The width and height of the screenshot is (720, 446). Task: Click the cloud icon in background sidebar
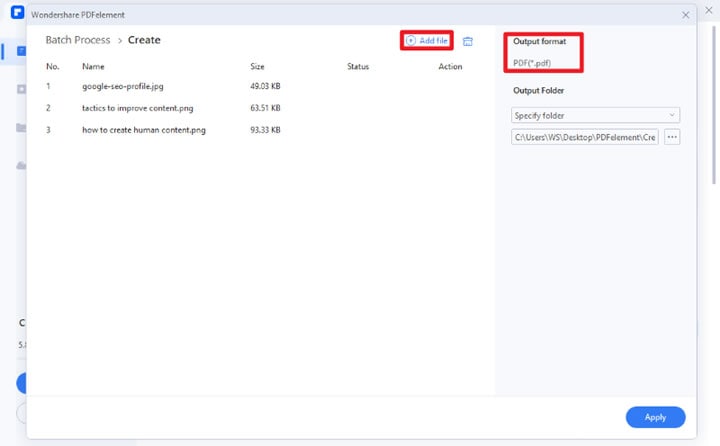point(21,165)
